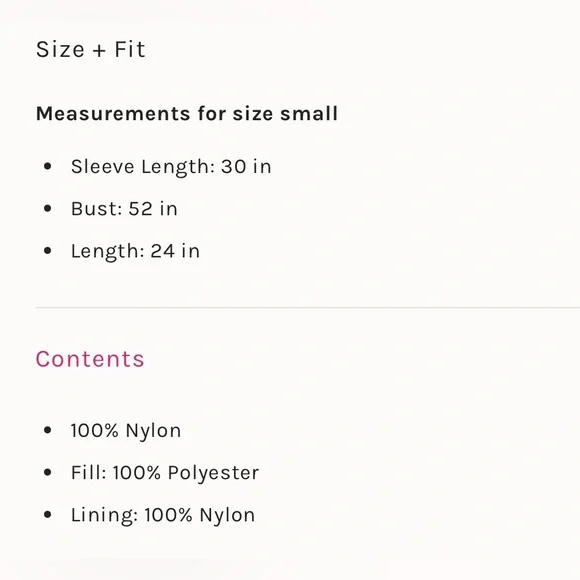
Task: Click the "Measurements for size small" bold heading
Action: tap(187, 113)
